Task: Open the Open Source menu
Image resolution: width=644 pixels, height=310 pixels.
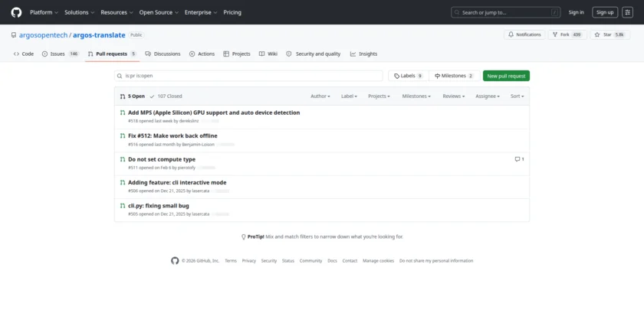Action: click(159, 12)
